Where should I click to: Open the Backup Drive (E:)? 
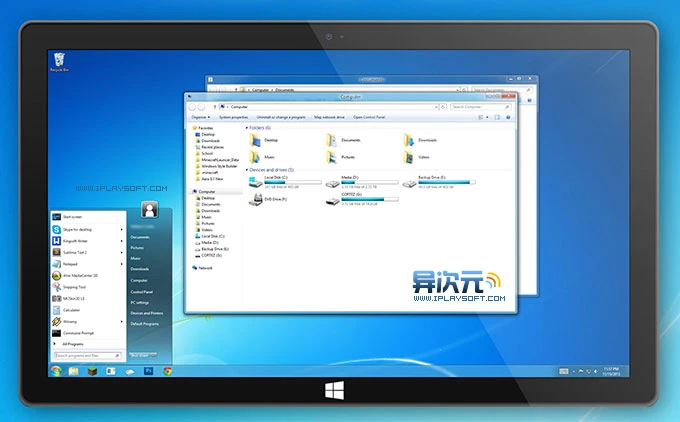[x=439, y=182]
